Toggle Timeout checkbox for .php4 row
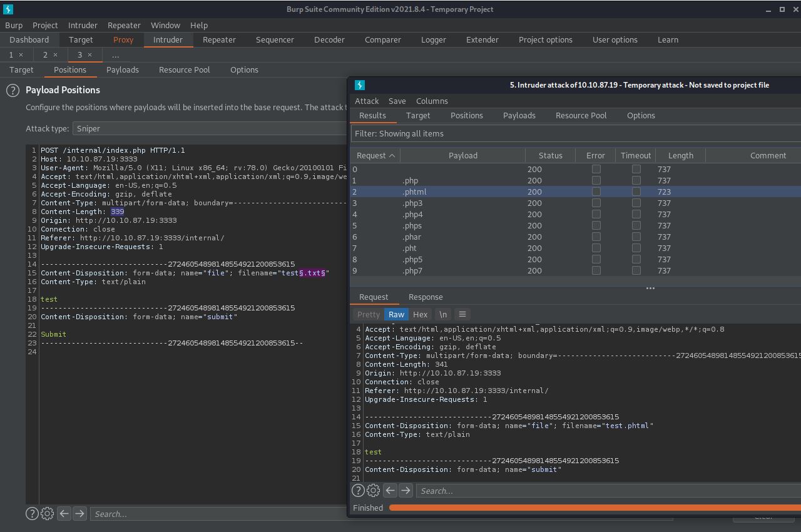 pos(636,214)
